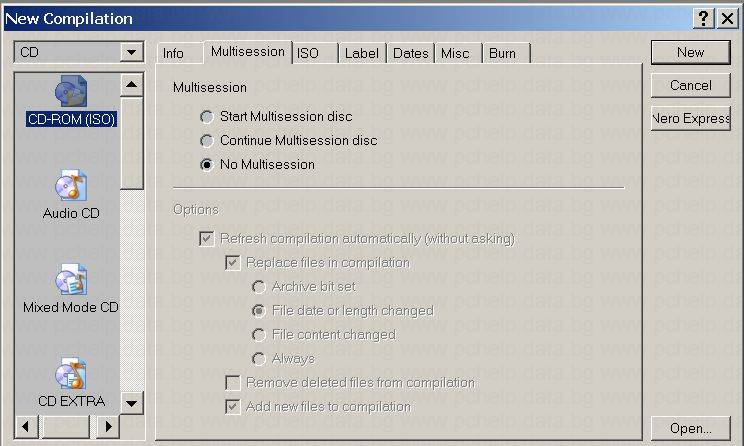The height and width of the screenshot is (446, 744).
Task: Click the vertical scrollbar thumb in compilation list
Action: click(132, 143)
